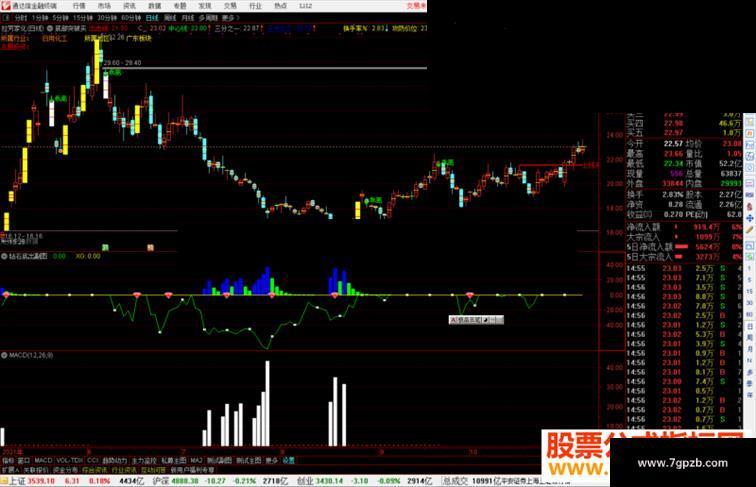
Task: Open the 数据 menu
Action: click(154, 6)
